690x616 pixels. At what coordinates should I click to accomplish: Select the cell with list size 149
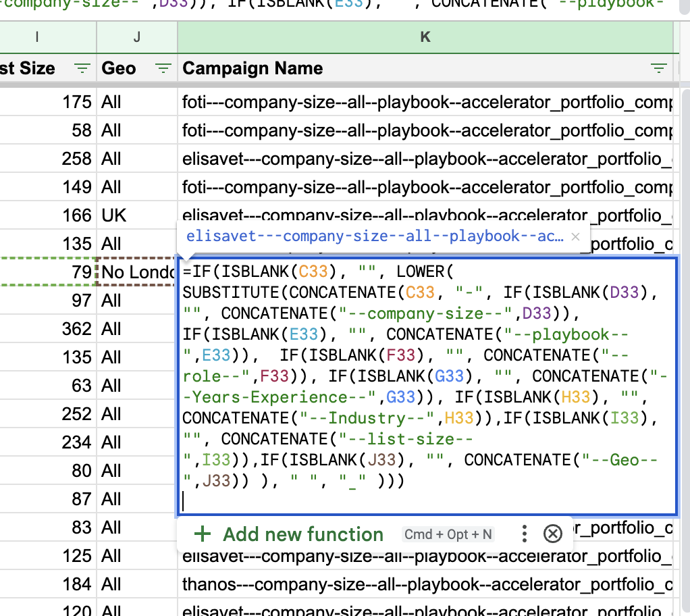[x=48, y=187]
